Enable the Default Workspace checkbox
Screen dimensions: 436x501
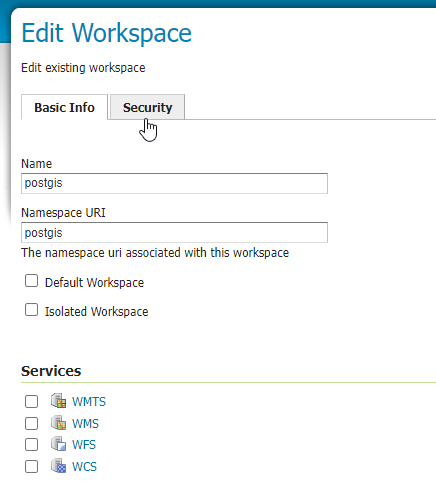(31, 281)
